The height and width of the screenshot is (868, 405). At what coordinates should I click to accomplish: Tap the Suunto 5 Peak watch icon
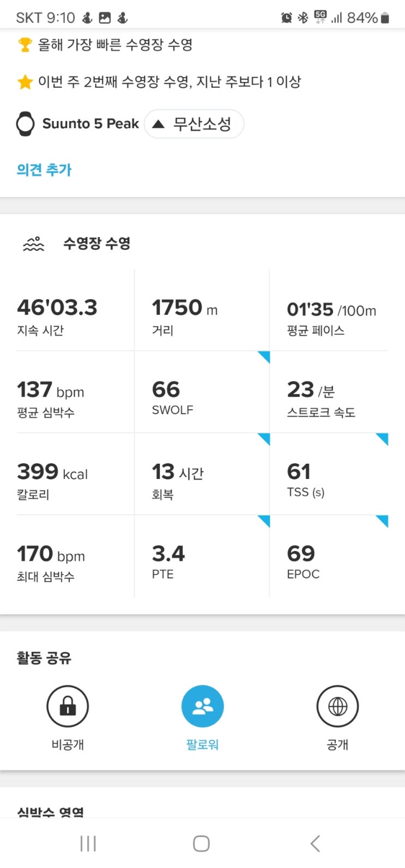tap(25, 124)
